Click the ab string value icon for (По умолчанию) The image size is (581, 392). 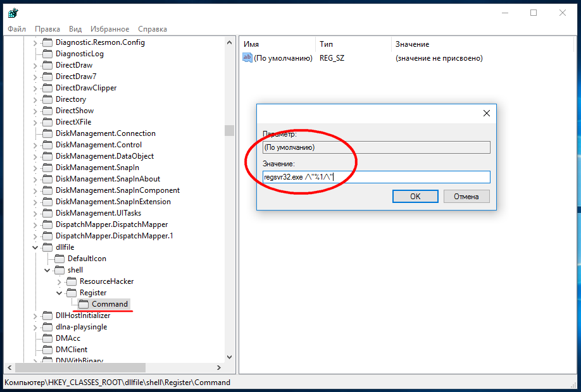click(x=247, y=58)
